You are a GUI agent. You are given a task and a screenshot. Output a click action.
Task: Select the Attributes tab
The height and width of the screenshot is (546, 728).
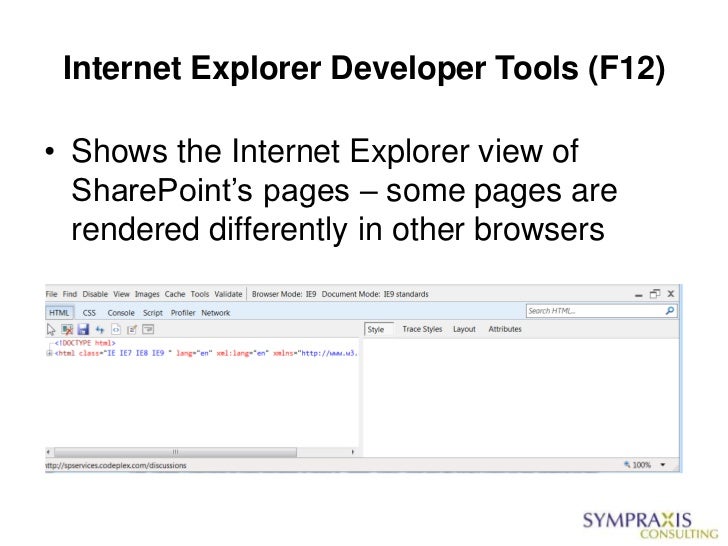pyautogui.click(x=505, y=329)
